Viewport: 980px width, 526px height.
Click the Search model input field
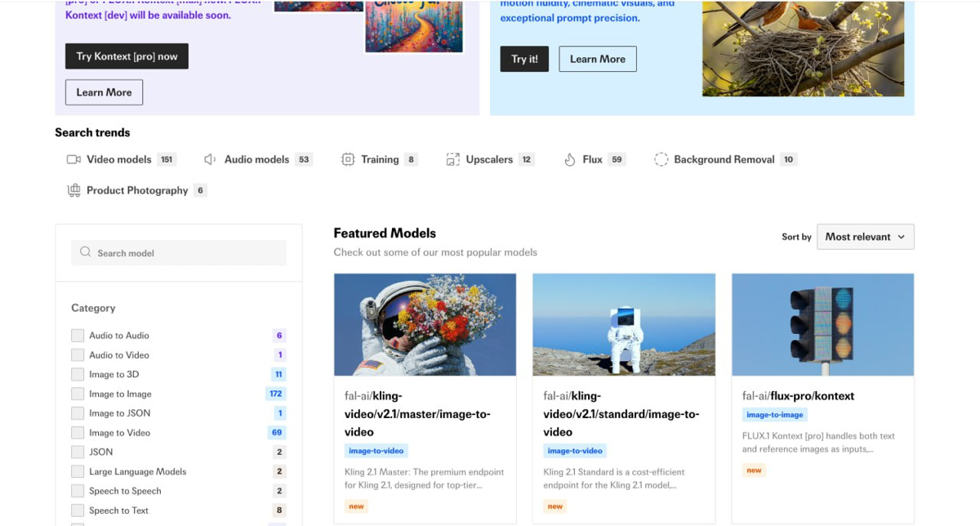point(179,252)
